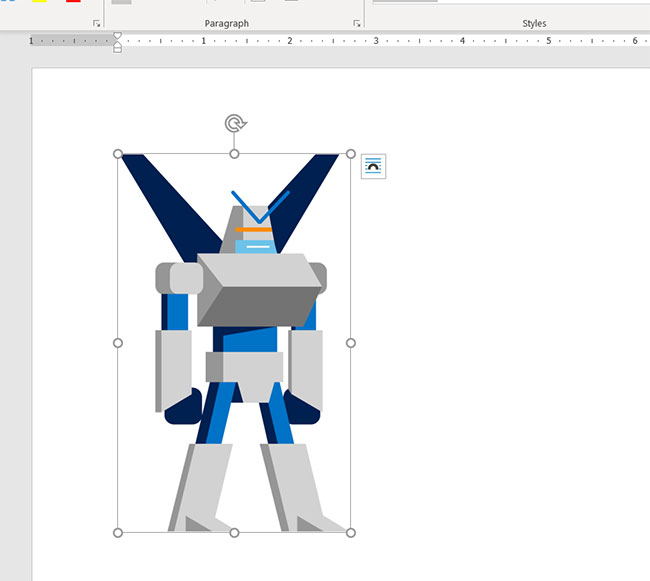Select the Hanging Indent marker on ruler
The image size is (650, 581).
point(117,44)
